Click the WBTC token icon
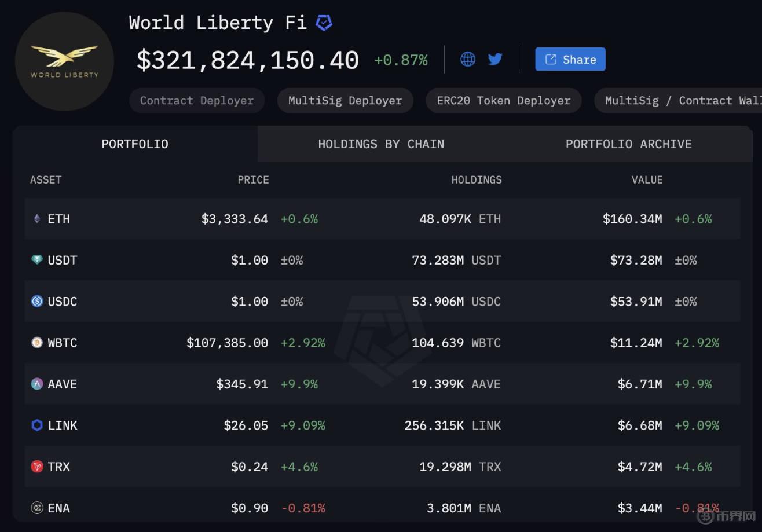 [x=37, y=343]
